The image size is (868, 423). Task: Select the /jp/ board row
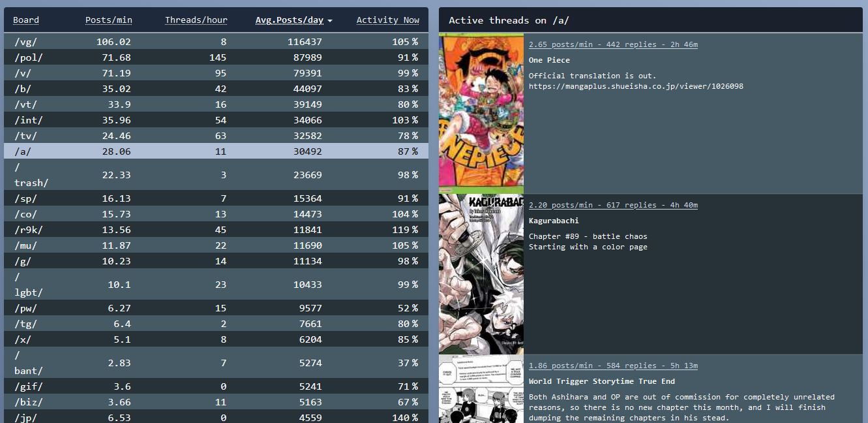pyautogui.click(x=217, y=416)
